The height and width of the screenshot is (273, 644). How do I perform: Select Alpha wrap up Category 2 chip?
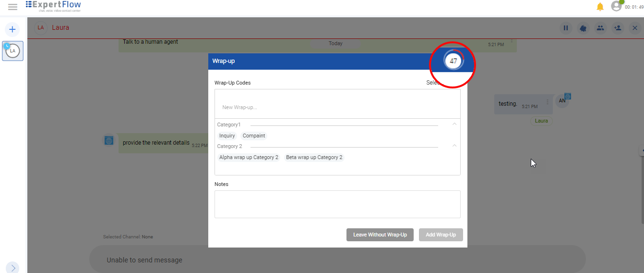(249, 158)
